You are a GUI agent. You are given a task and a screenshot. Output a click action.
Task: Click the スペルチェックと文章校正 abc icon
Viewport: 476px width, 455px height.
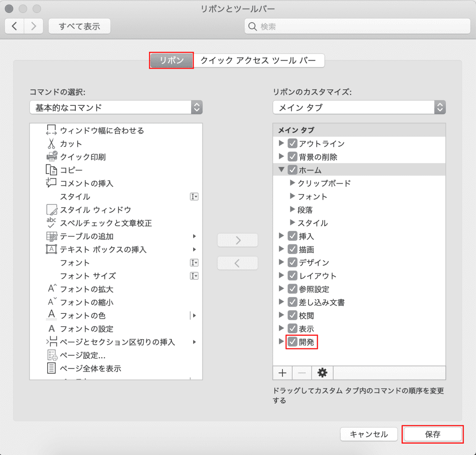pyautogui.click(x=51, y=223)
